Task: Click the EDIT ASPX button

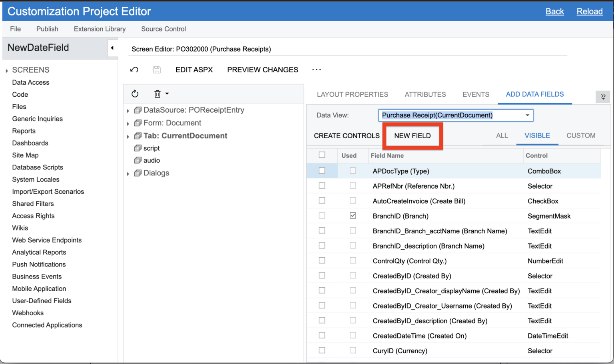Action: point(194,70)
